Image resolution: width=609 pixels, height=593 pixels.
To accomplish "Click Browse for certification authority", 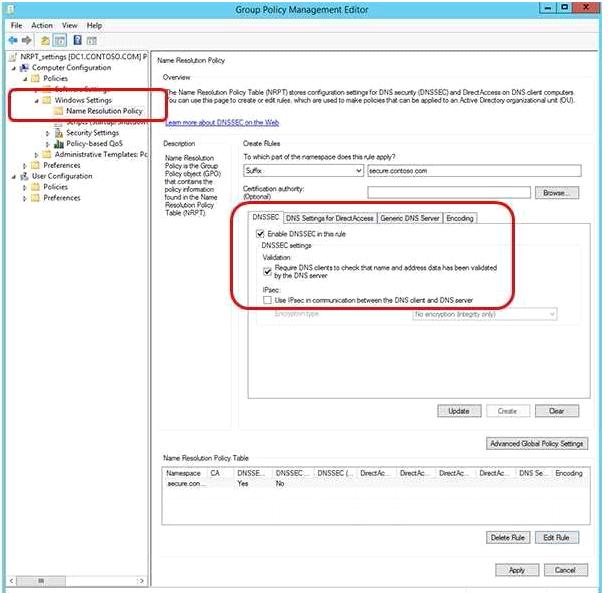I will coord(557,193).
